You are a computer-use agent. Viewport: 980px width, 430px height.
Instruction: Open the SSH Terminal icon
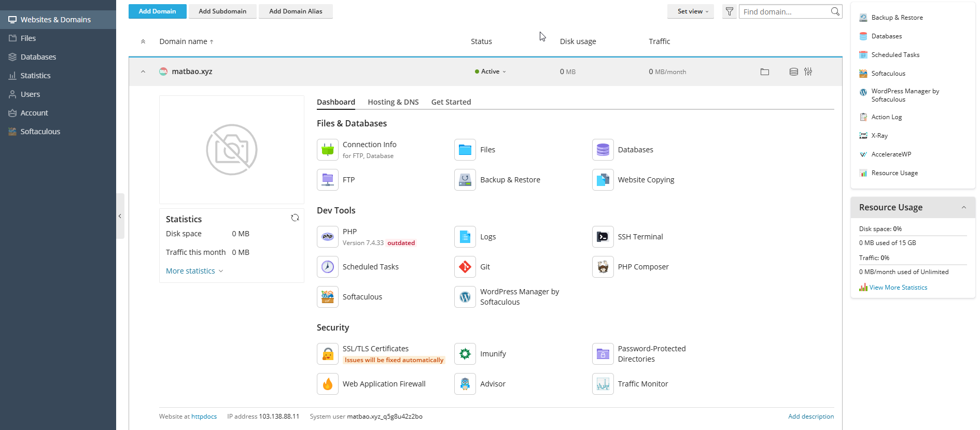coord(603,237)
